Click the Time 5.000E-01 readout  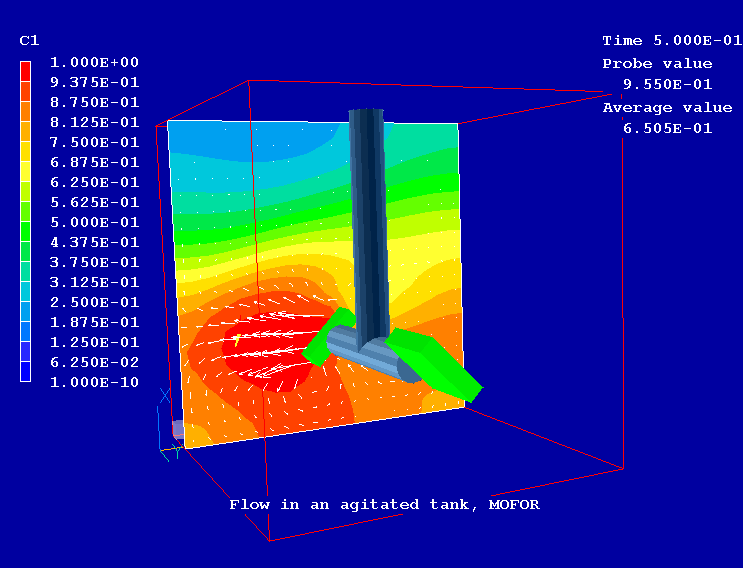(x=671, y=41)
